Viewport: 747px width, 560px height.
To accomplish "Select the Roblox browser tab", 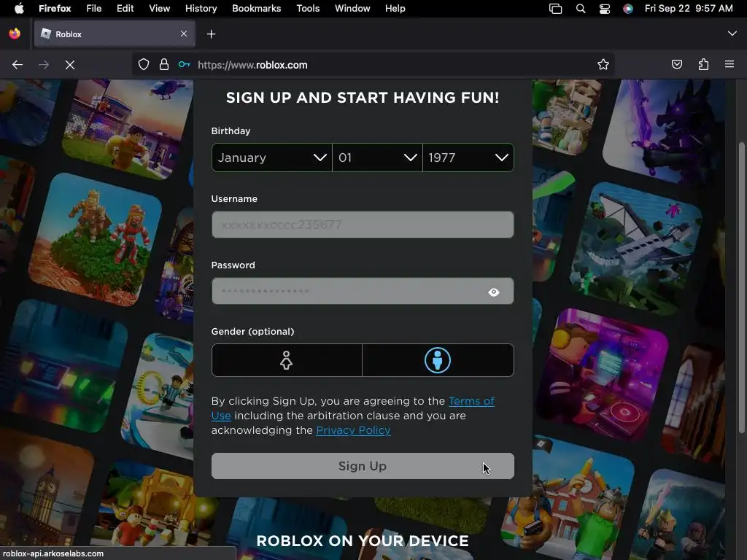I will coord(115,34).
